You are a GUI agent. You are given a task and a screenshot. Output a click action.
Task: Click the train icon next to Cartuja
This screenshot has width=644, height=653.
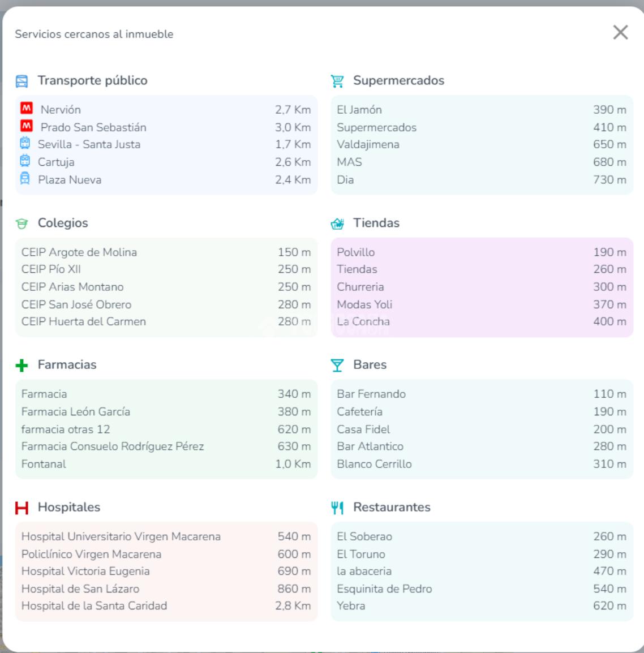click(25, 161)
